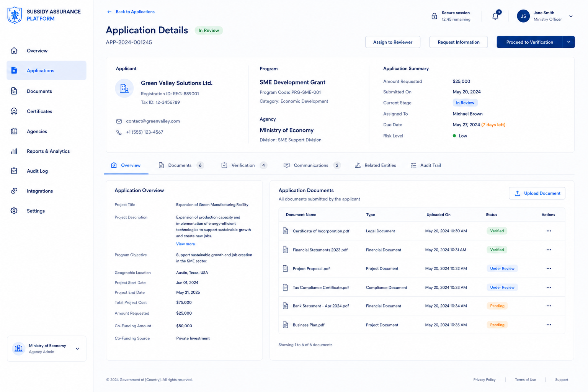The height and width of the screenshot is (392, 588).
Task: Click View more under Project Description
Action: [x=186, y=244]
